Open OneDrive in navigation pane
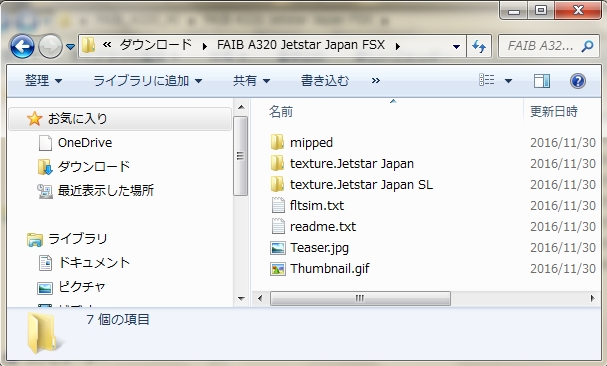This screenshot has height=366, width=607. click(x=85, y=143)
